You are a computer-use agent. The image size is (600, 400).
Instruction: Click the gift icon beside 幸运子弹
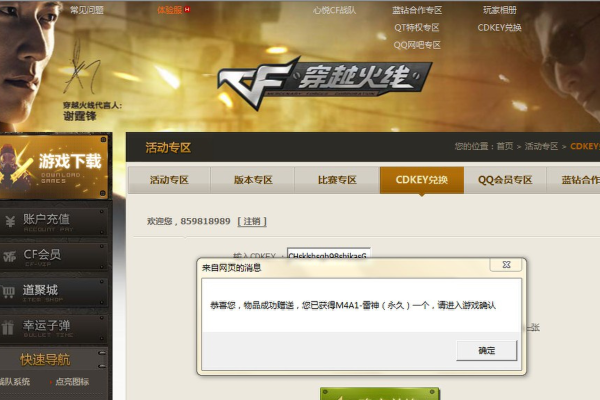coord(8,327)
